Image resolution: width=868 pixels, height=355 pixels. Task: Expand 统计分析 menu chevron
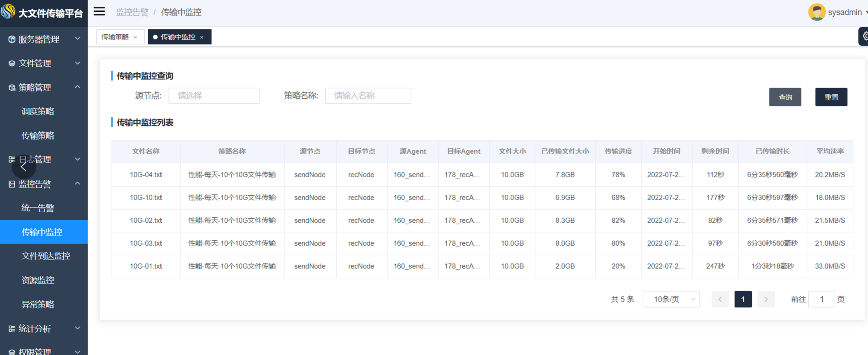78,328
